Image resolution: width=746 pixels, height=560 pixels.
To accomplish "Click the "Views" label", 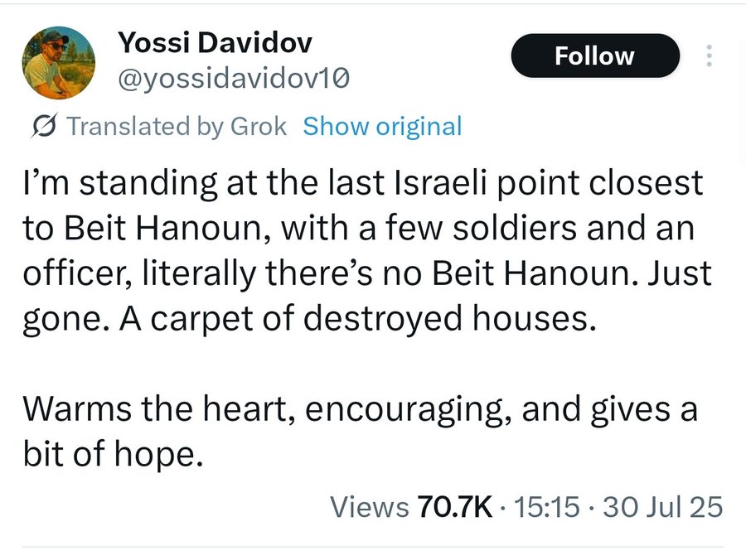I will coord(370,506).
